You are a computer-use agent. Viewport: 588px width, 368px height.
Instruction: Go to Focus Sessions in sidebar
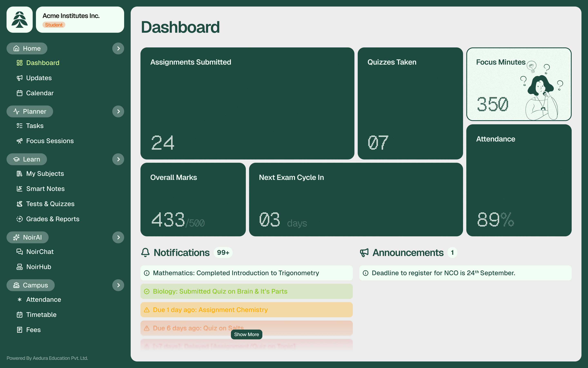pos(45,141)
